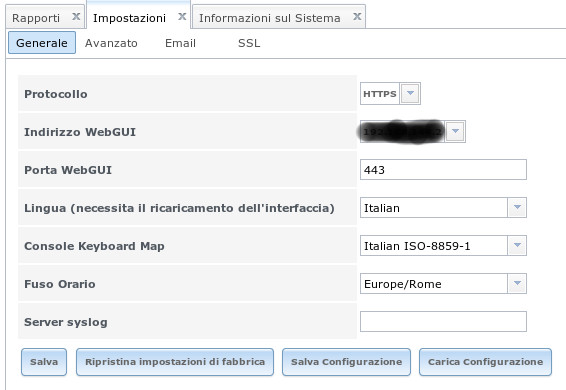The width and height of the screenshot is (566, 390).
Task: Open the SSL settings sub-tab
Action: [249, 43]
